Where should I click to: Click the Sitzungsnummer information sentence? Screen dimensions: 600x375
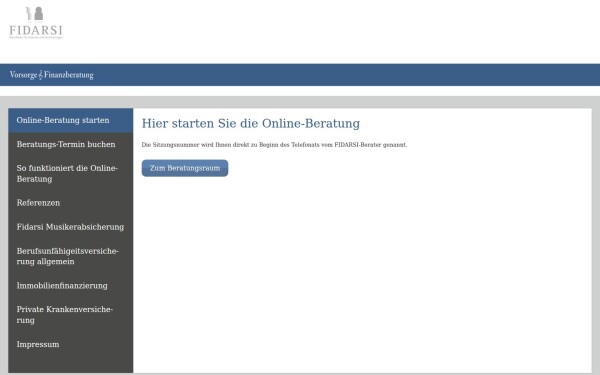point(274,145)
